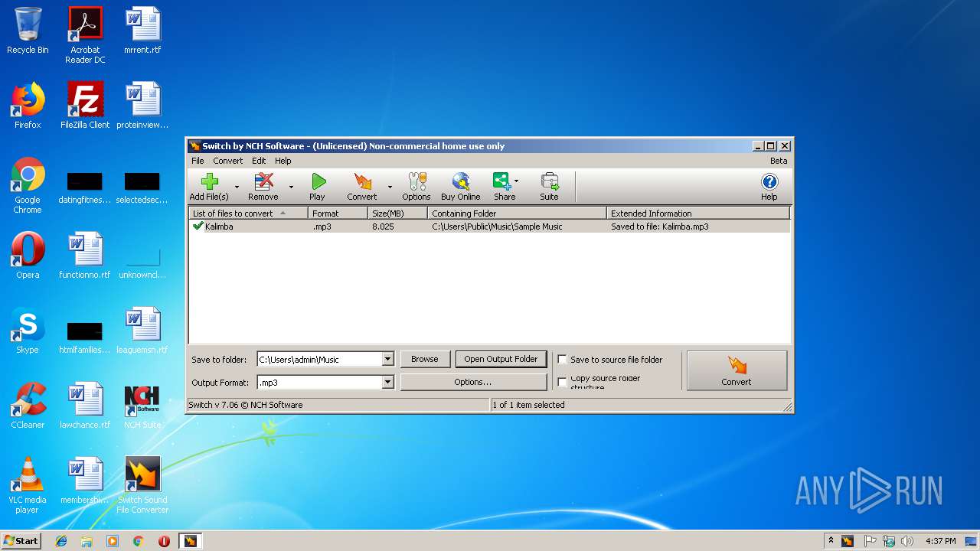Open the Recycle Bin desktop icon
The height and width of the screenshot is (551, 980).
28,31
